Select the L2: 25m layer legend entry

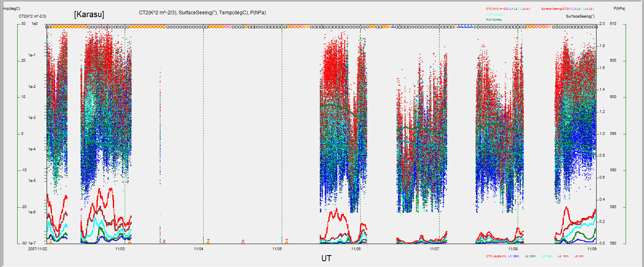pos(530,256)
